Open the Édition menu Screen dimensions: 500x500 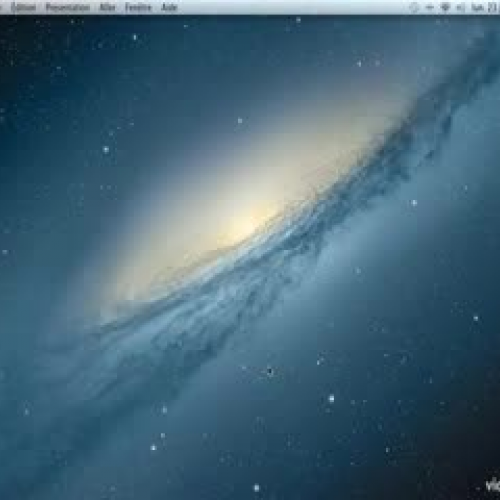point(23,7)
